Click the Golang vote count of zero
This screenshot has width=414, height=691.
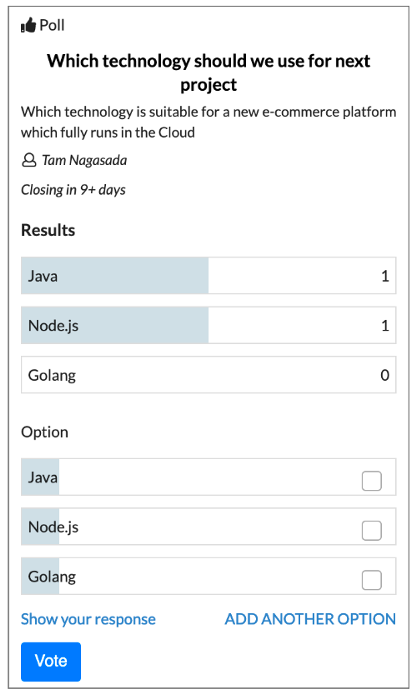coord(385,375)
